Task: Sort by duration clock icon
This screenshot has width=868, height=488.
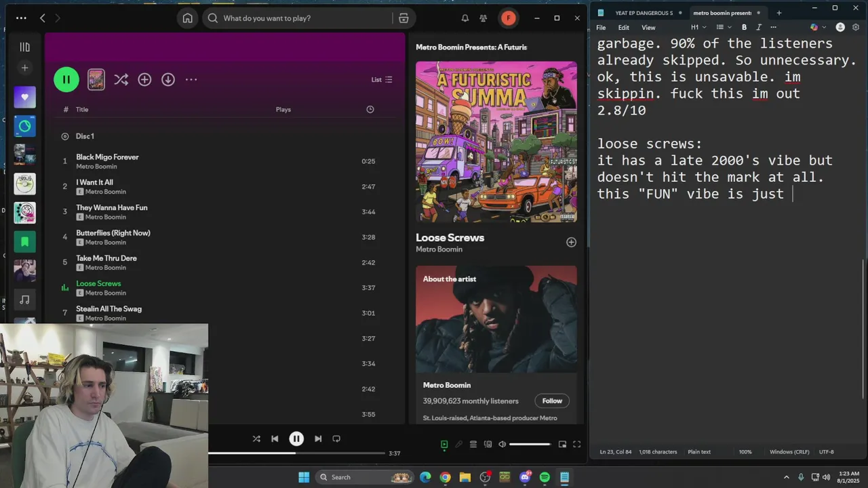Action: (x=370, y=109)
